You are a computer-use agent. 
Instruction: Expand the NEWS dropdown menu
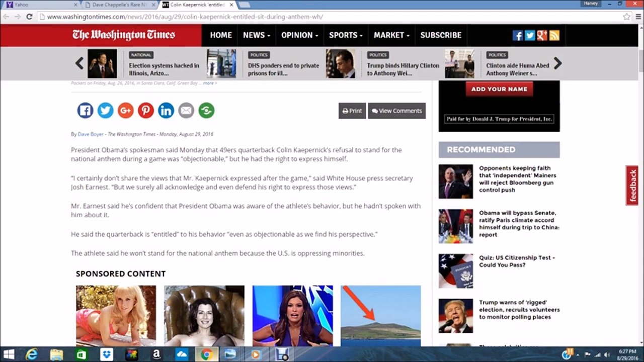tap(257, 35)
